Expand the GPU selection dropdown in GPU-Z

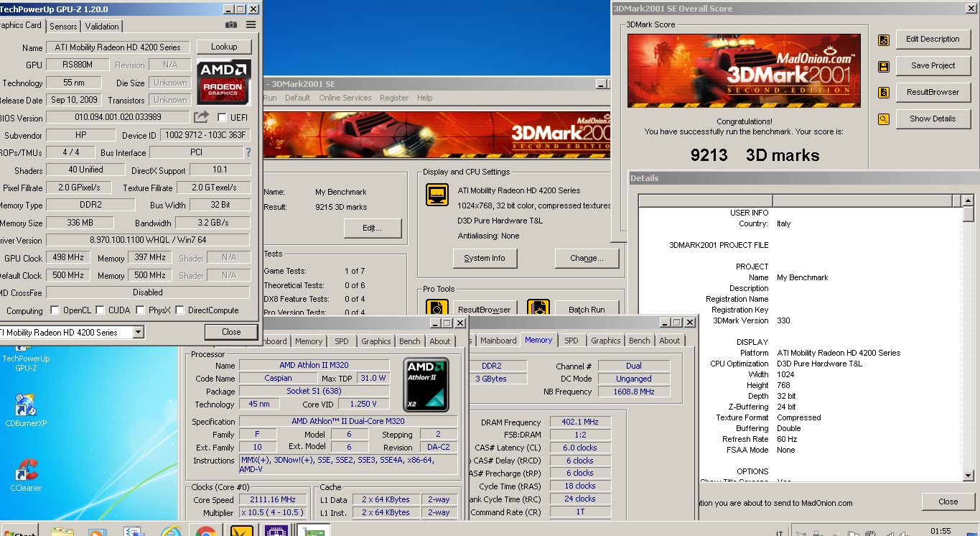[x=138, y=332]
